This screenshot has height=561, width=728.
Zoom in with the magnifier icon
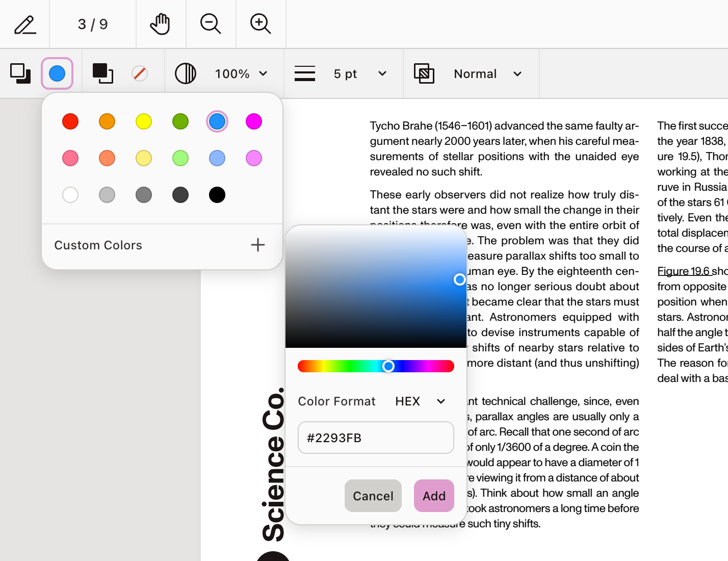[261, 23]
